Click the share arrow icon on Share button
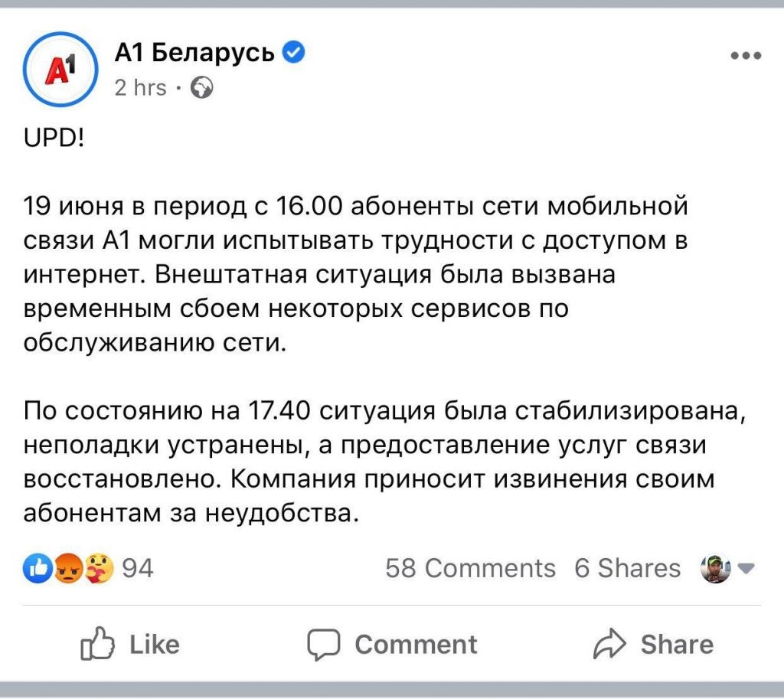 tap(611, 645)
